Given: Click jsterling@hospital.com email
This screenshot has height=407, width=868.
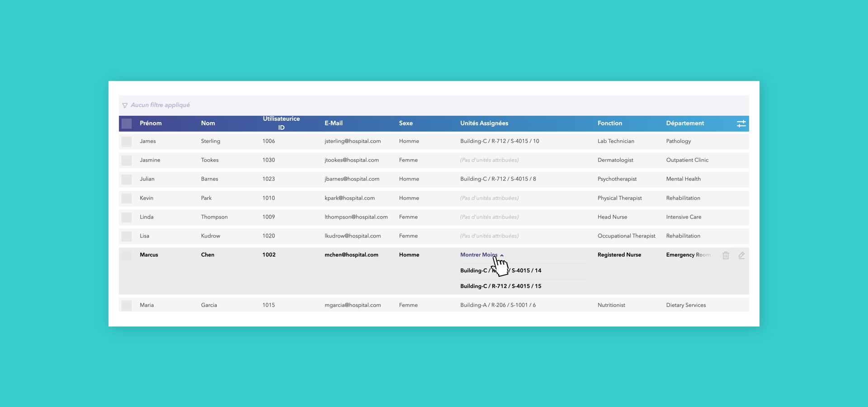Looking at the screenshot, I should (x=352, y=141).
